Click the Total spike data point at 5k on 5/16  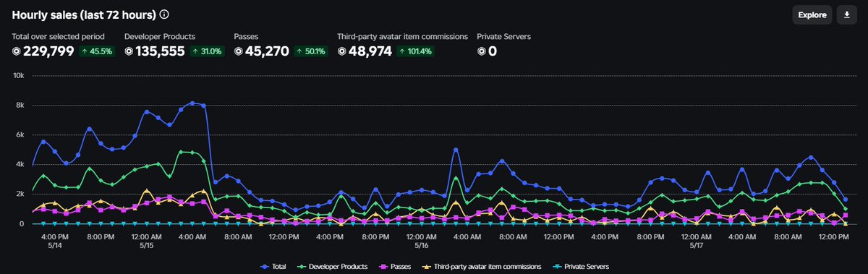tap(456, 150)
